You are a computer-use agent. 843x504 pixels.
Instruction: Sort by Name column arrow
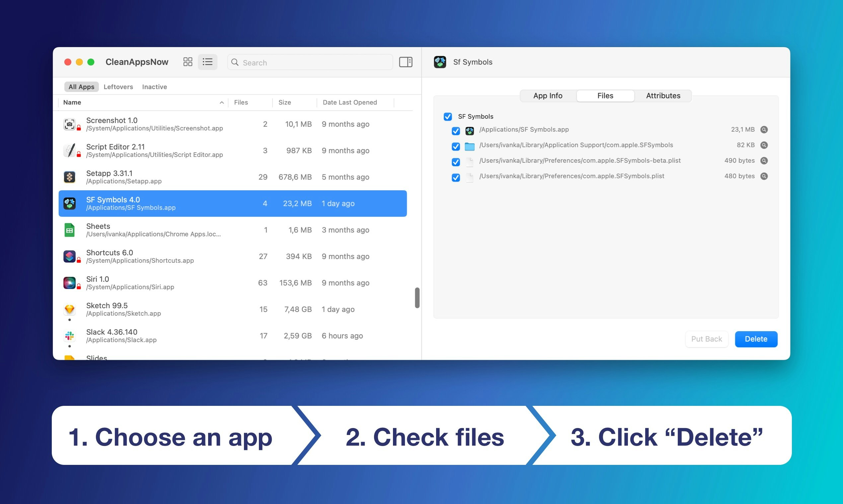click(222, 102)
